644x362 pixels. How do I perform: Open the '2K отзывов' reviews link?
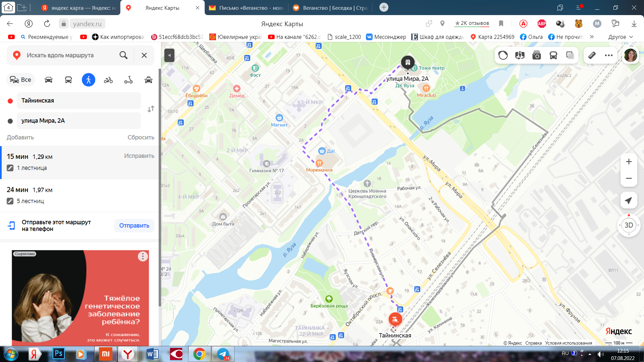[472, 23]
